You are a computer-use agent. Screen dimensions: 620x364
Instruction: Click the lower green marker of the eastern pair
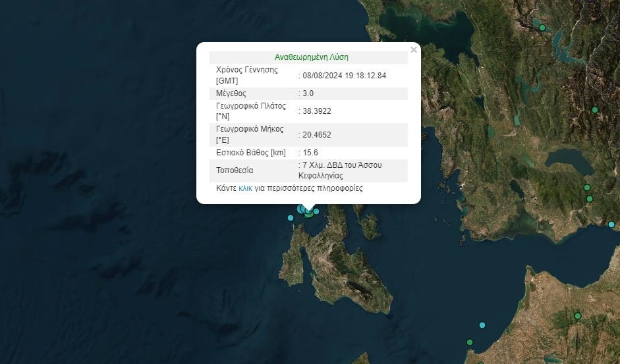coord(590,199)
